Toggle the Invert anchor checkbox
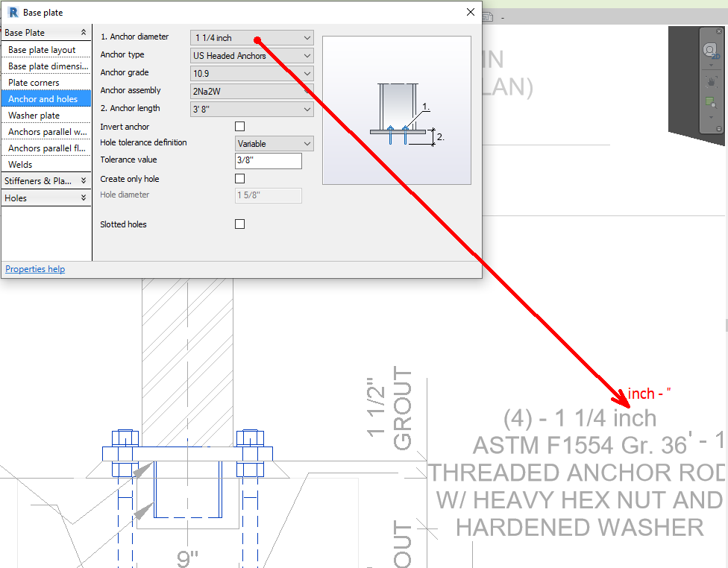728x568 pixels. pos(239,125)
